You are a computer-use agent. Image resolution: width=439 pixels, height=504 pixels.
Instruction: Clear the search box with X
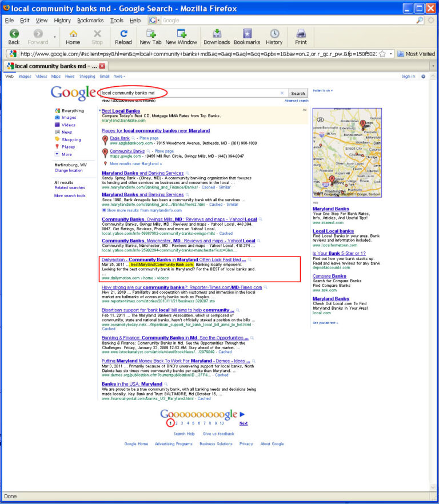point(282,93)
